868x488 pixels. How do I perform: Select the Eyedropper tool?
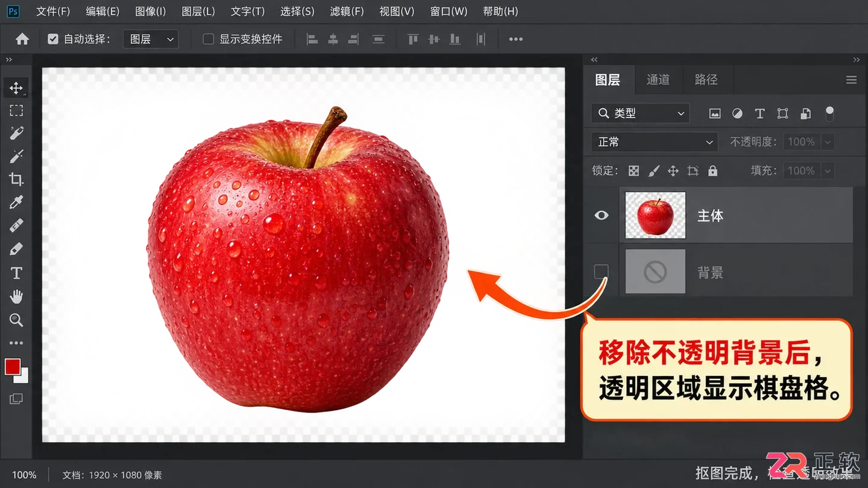(x=16, y=202)
